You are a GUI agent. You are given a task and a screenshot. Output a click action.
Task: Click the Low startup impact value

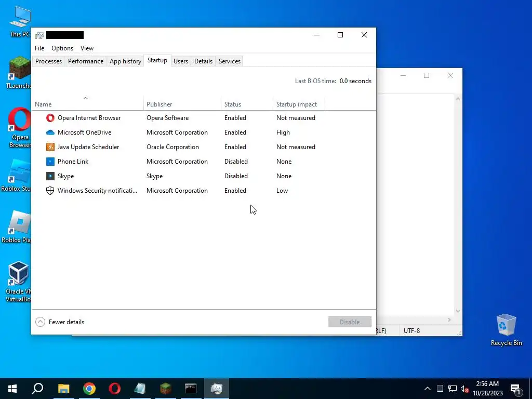click(x=282, y=191)
